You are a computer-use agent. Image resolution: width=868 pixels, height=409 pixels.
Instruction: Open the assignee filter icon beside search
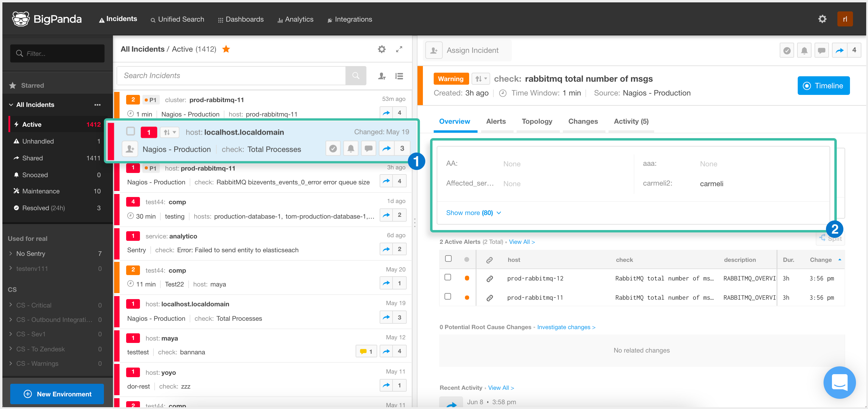[x=381, y=76]
